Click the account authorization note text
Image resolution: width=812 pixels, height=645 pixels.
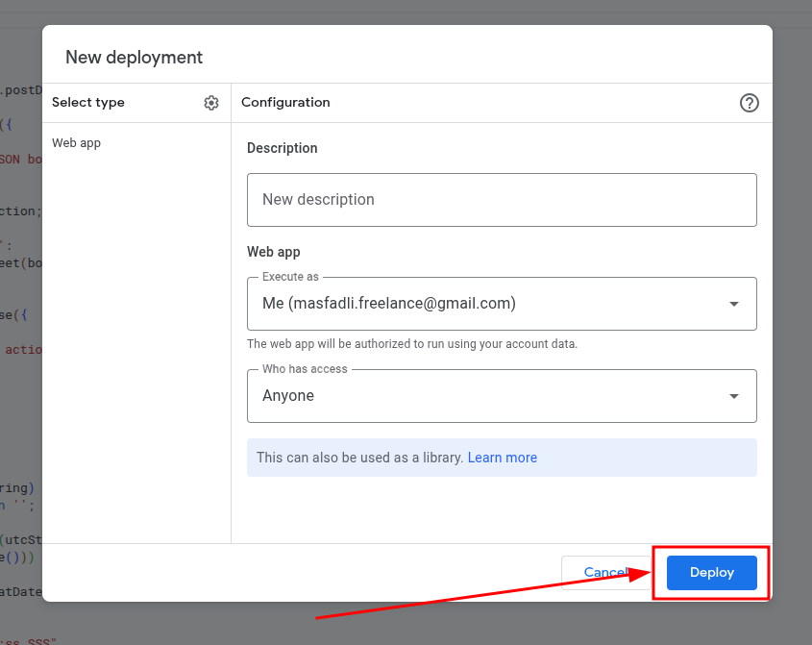coord(412,343)
